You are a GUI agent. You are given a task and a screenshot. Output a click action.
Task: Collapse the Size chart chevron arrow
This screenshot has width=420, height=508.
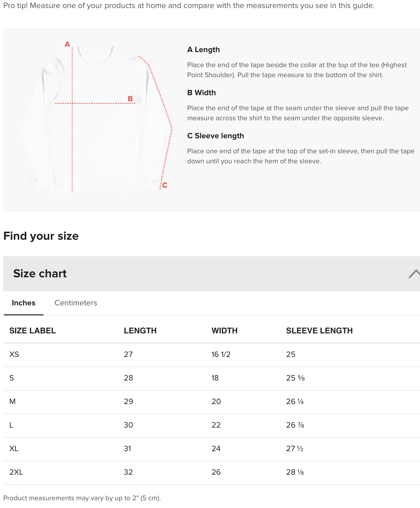(414, 274)
